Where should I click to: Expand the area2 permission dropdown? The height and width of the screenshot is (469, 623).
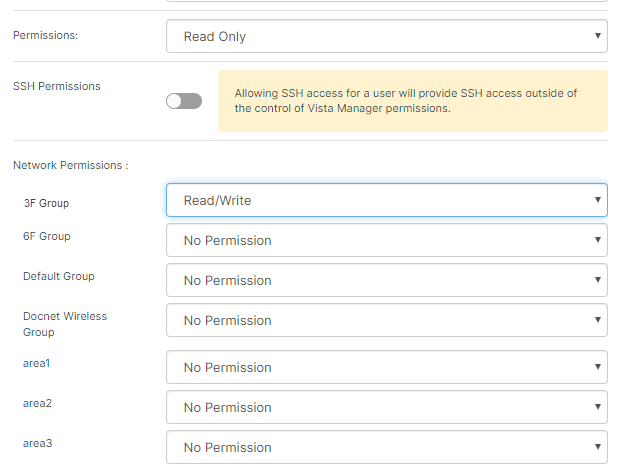386,407
